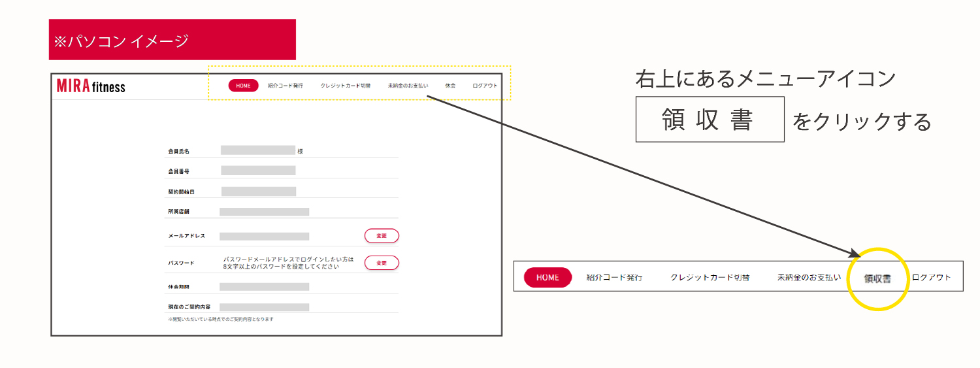
Task: Click the red ※パソコン イメージ banner
Action: coord(172,40)
